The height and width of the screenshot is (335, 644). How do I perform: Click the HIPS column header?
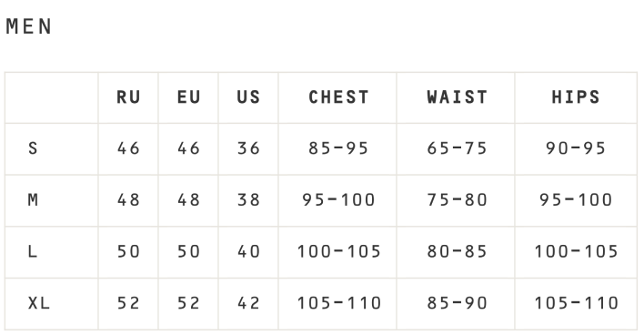pos(576,97)
